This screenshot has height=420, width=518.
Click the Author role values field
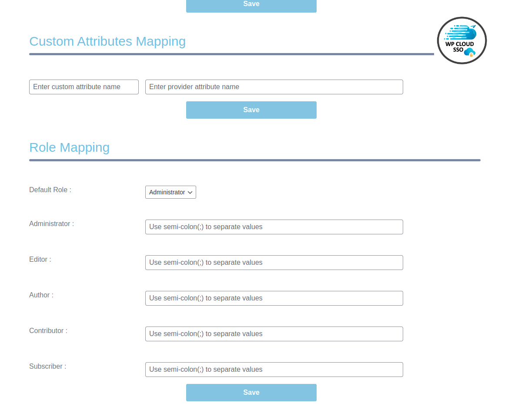(x=274, y=298)
